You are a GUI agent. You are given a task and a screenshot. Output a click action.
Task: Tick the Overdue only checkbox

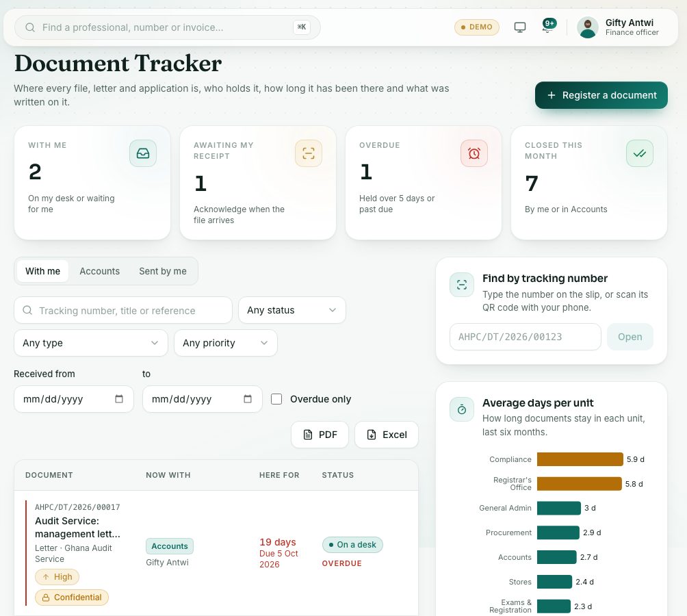pyautogui.click(x=276, y=399)
